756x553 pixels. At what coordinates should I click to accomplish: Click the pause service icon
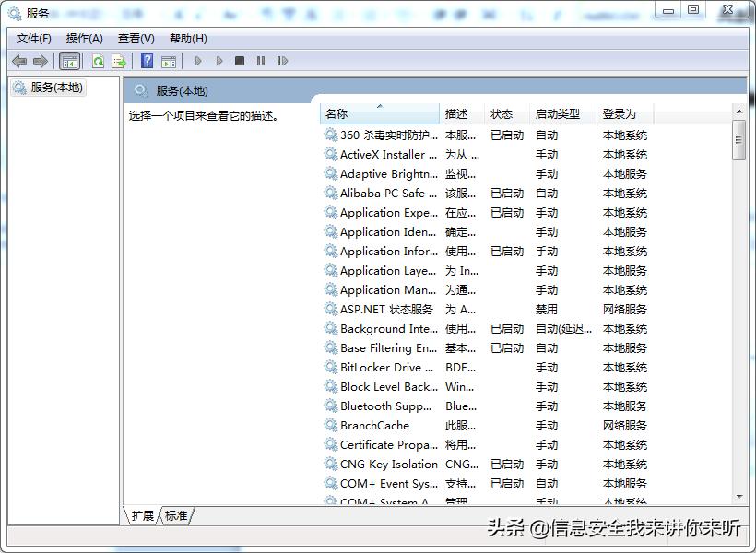tap(261, 61)
